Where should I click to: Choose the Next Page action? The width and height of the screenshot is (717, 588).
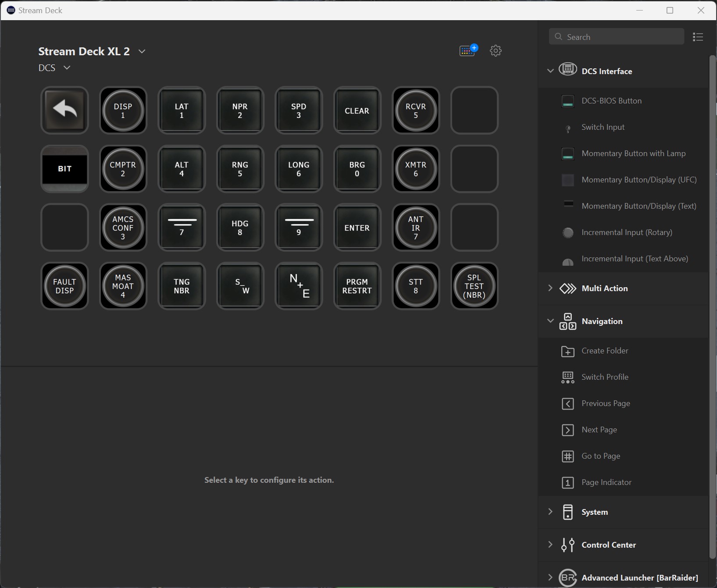click(599, 430)
